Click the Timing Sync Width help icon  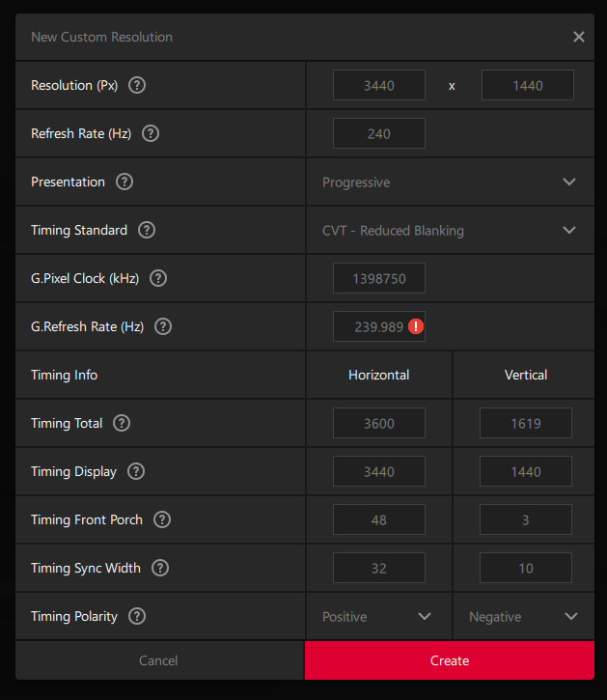coord(160,568)
